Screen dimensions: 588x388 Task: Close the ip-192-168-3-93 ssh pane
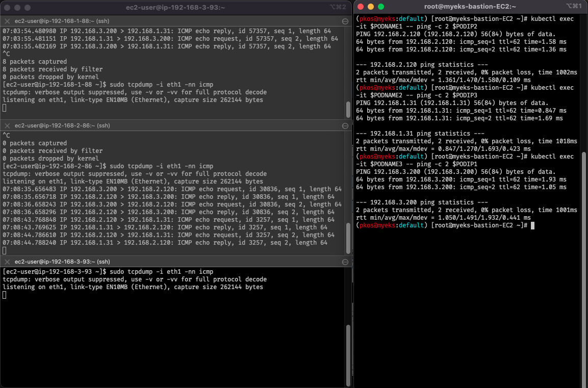pyautogui.click(x=7, y=262)
